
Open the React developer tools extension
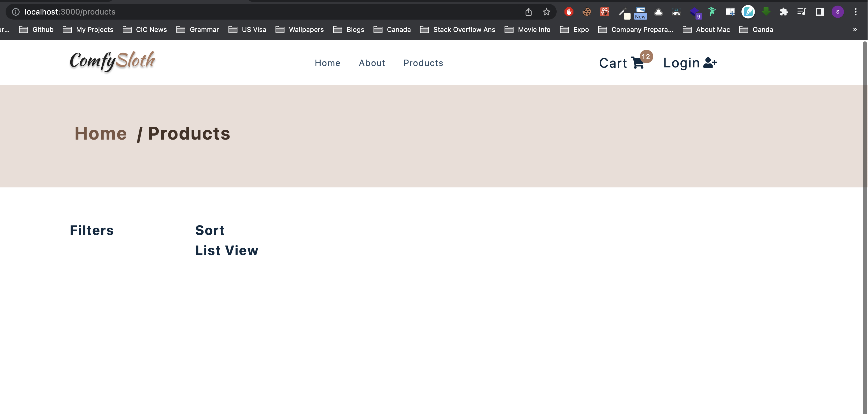coord(605,12)
